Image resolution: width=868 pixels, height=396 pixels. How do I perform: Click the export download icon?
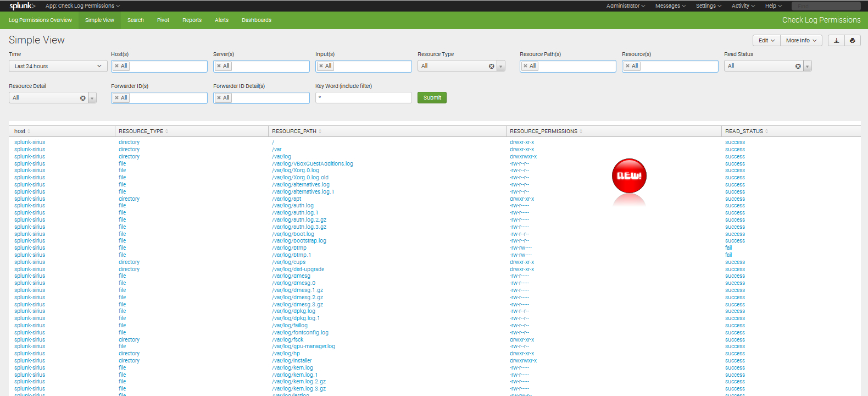coord(836,40)
